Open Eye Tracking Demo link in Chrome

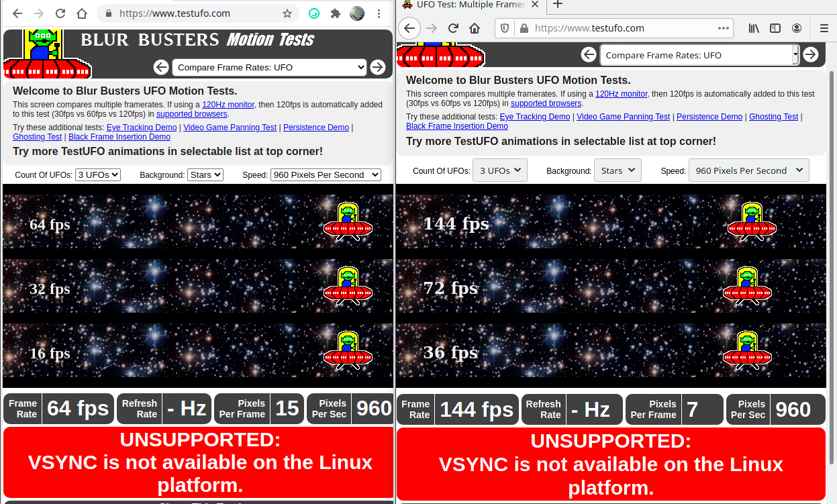click(x=142, y=128)
